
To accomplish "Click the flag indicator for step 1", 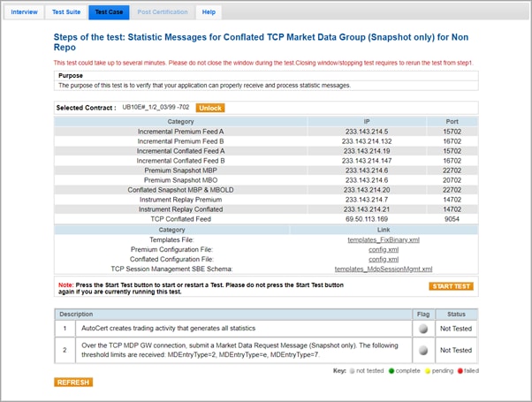I will click(x=424, y=328).
